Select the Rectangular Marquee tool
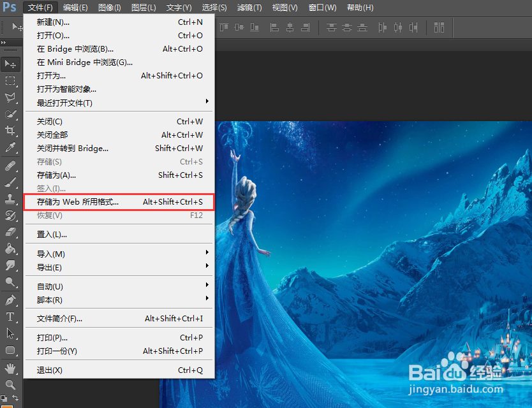 point(10,81)
